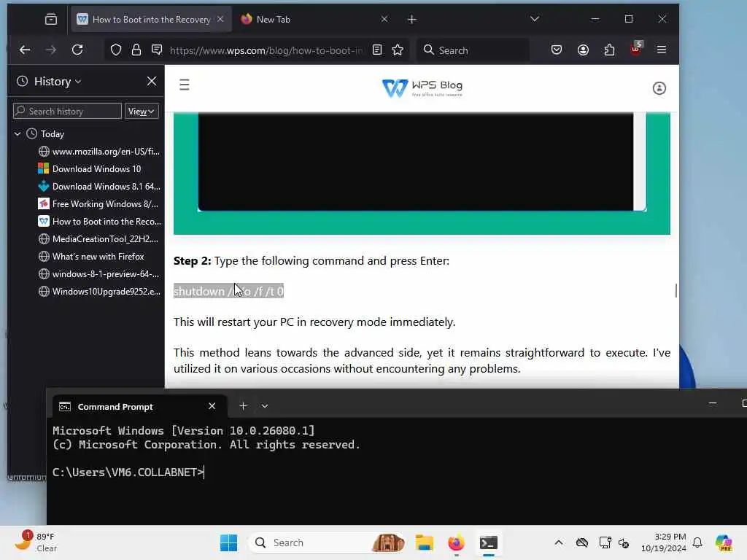Open notification bell in system tray
The height and width of the screenshot is (560, 747).
(x=698, y=542)
